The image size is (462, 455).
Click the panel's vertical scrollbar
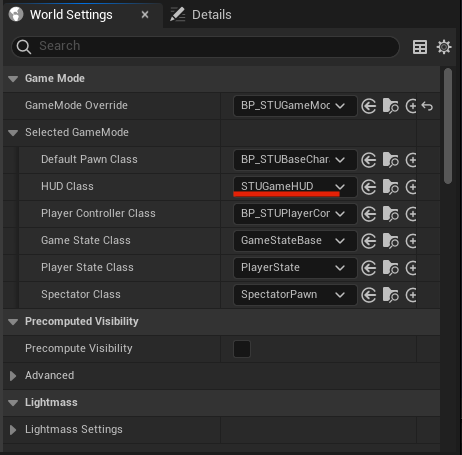click(448, 126)
